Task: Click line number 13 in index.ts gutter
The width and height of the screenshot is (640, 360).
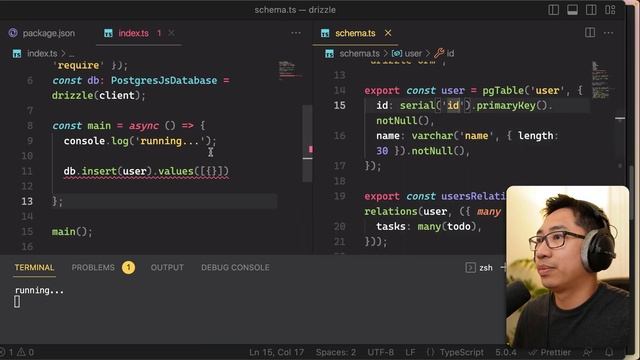Action: tap(27, 201)
